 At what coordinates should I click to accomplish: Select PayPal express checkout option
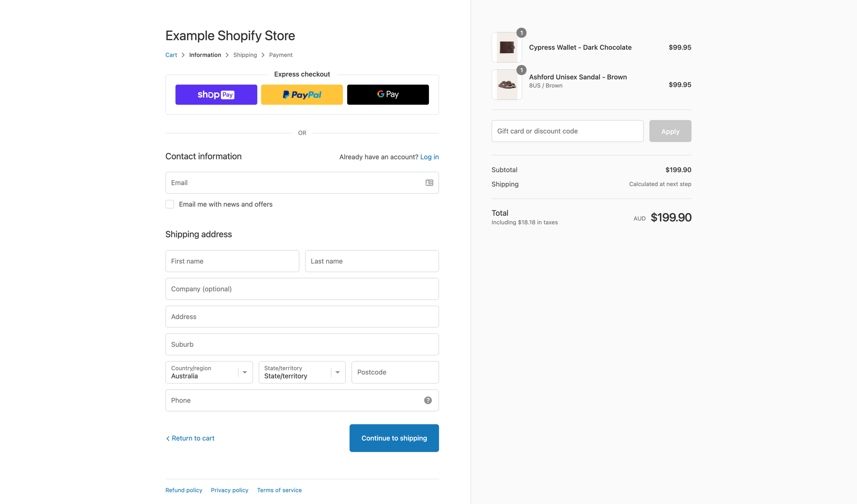point(302,94)
